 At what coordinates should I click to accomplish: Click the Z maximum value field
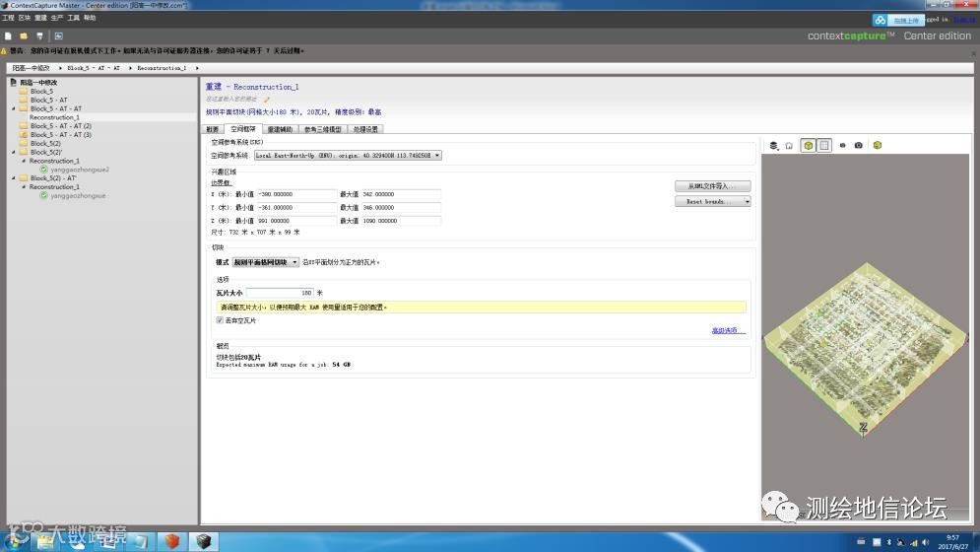(x=401, y=221)
